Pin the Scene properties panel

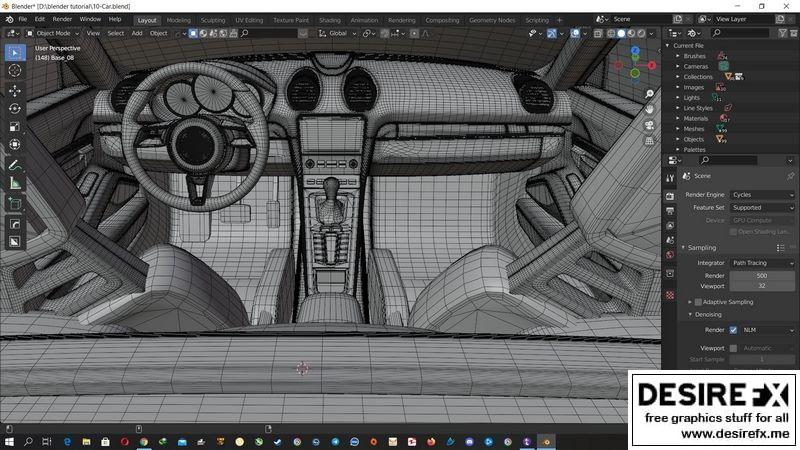pyautogui.click(x=790, y=176)
